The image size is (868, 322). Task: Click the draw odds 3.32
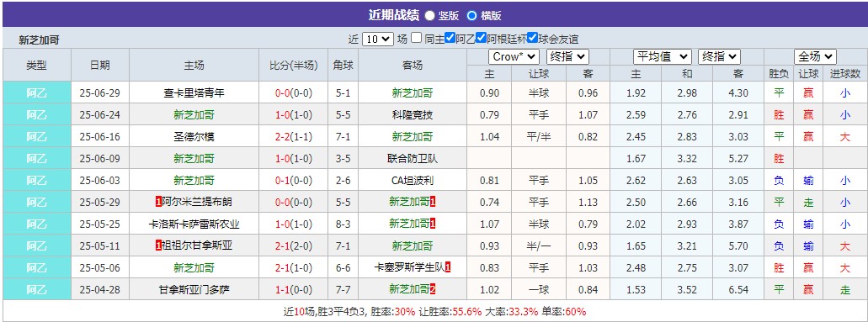pyautogui.click(x=687, y=159)
